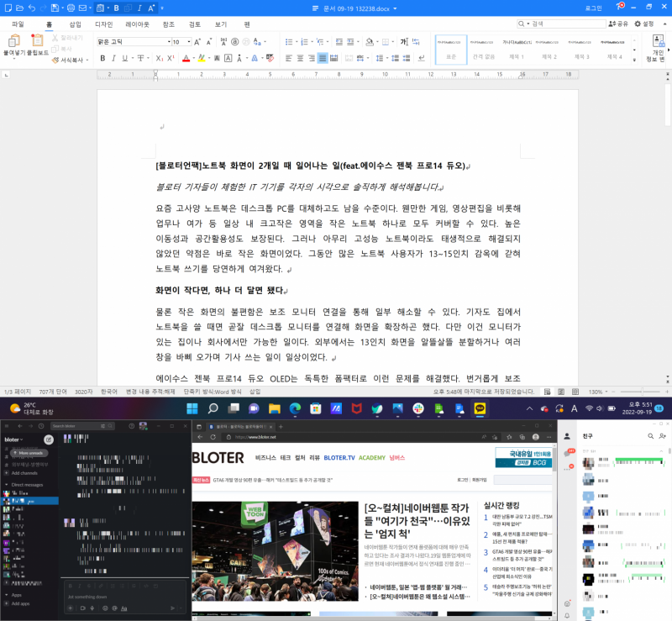This screenshot has height=621, width=672.
Task: Expand the bullet list dropdown arrow
Action: [297, 42]
